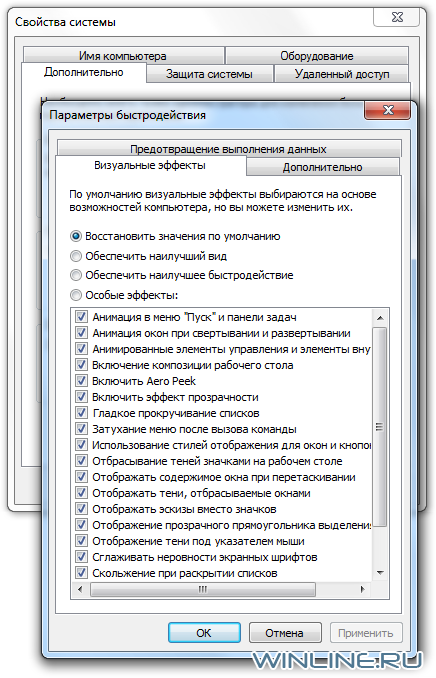Viewport: 436px width, 678px height.
Task: Toggle "Анимация окон при свертывании и развертывании"
Action: (81, 333)
